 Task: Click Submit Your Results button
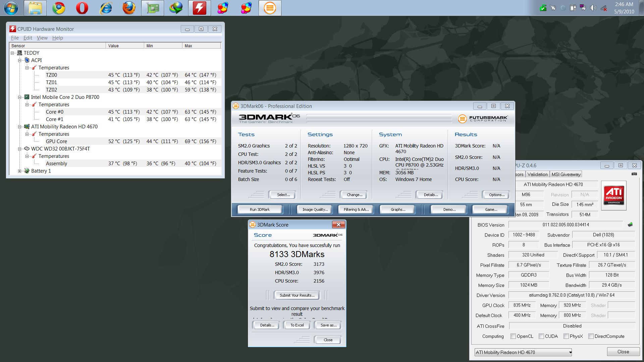coord(297,295)
